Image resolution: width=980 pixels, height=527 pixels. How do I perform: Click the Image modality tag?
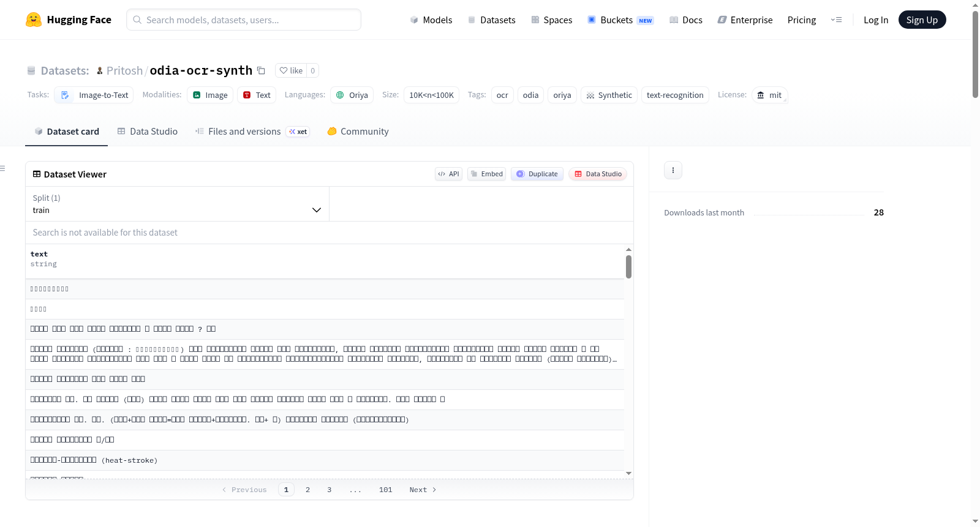click(x=210, y=95)
